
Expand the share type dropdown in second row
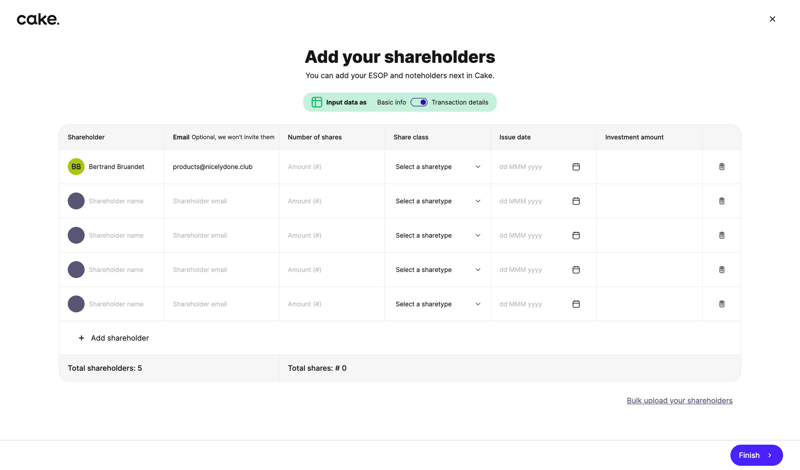pos(437,201)
